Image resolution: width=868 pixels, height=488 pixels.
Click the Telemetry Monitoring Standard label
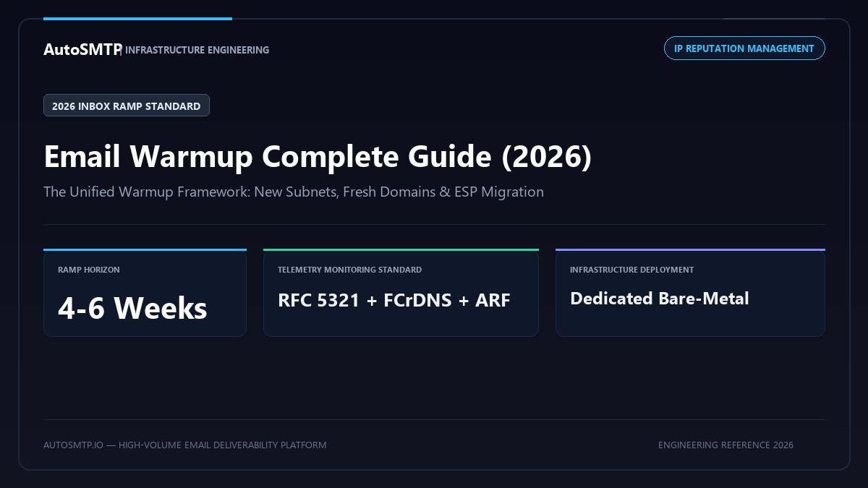coord(349,270)
